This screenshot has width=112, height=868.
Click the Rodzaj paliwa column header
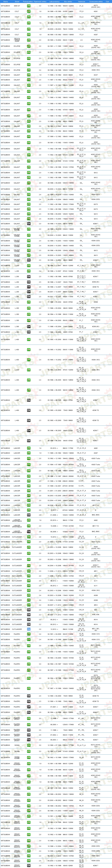(29, 2)
